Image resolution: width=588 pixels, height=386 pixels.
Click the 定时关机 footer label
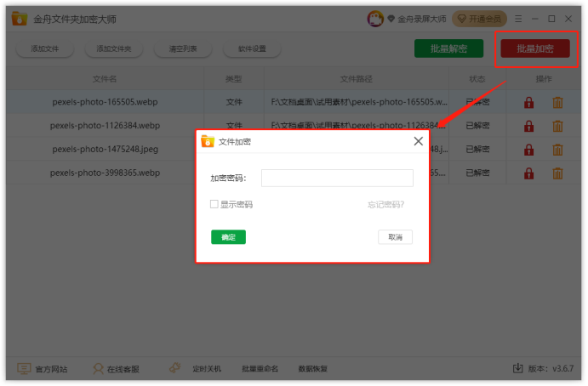pos(207,369)
